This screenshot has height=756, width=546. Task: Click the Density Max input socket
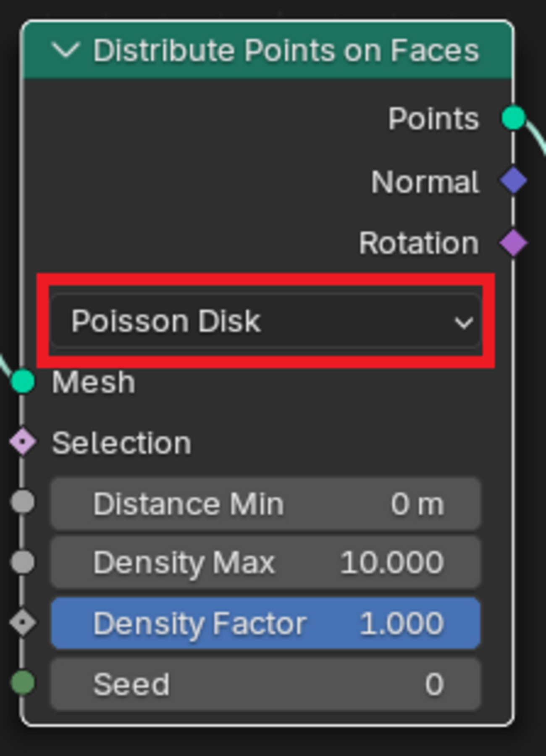click(23, 562)
